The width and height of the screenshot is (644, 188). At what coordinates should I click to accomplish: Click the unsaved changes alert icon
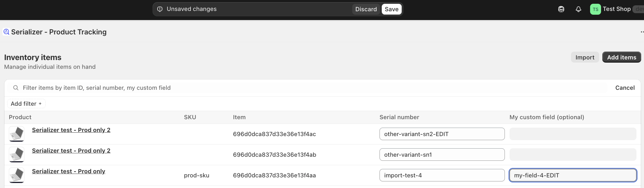160,9
